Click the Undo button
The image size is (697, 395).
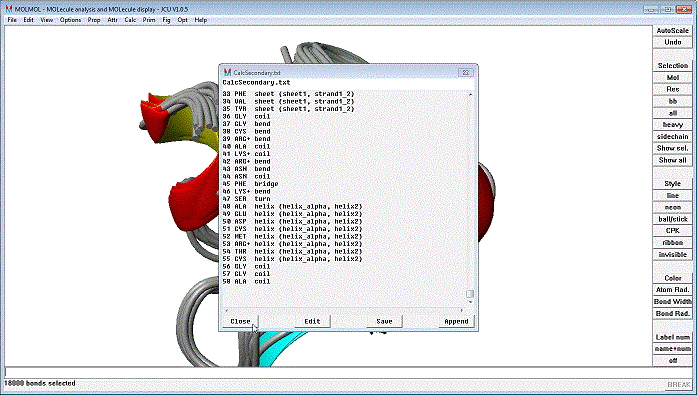[x=673, y=42]
